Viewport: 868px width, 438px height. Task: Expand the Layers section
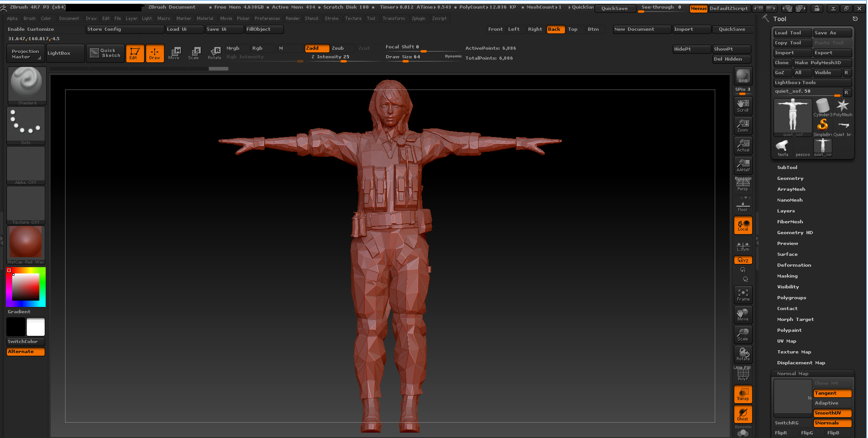pos(786,211)
